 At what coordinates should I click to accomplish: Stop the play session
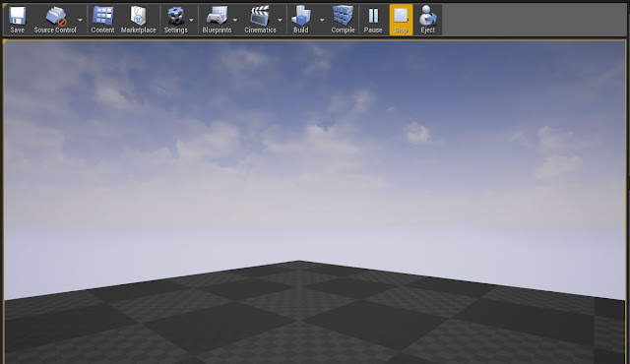point(401,20)
